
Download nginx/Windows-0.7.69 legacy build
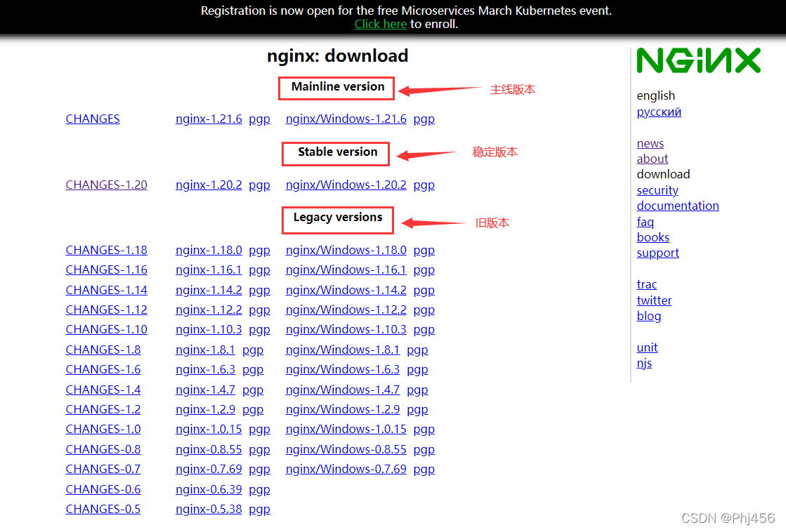point(346,469)
